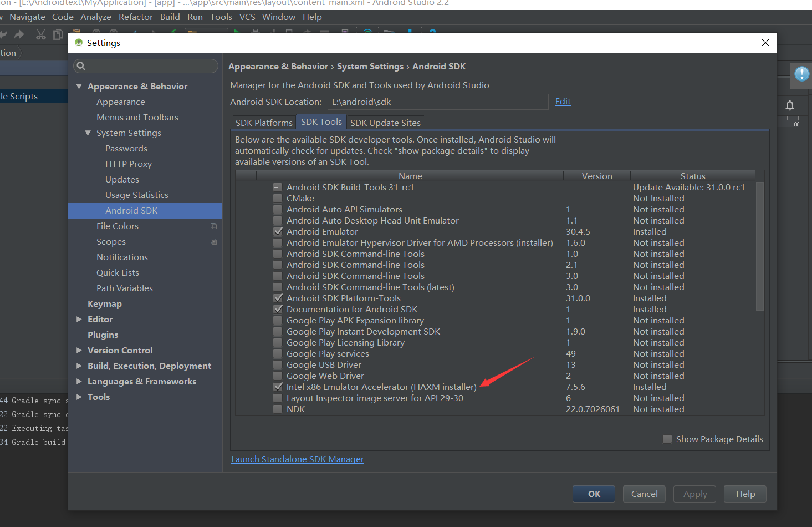The image size is (812, 527).
Task: Open the VCS menu
Action: coord(247,17)
